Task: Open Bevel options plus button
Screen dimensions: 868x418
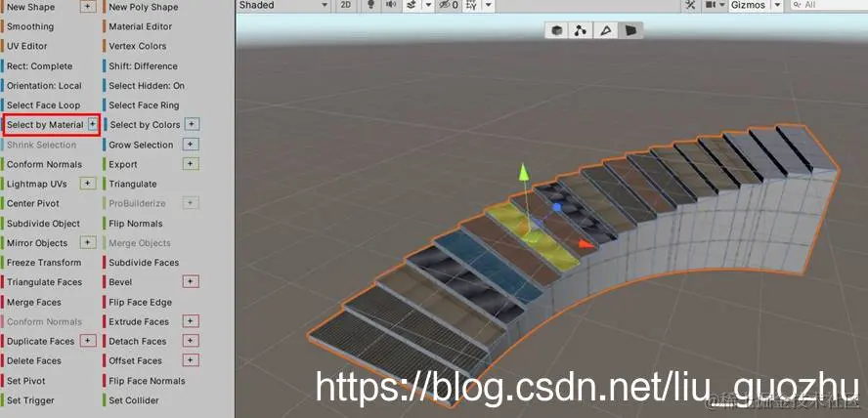Action: (x=191, y=281)
